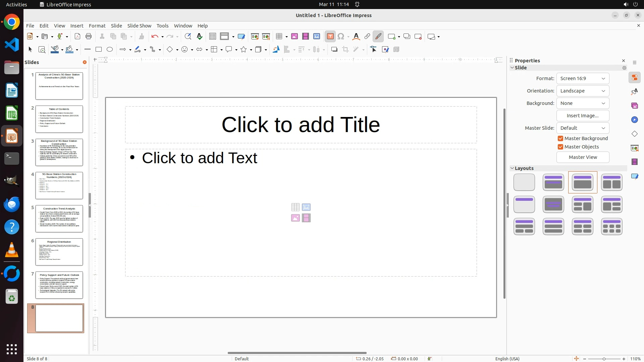The height and width of the screenshot is (362, 644).
Task: Click the Display Grid icon
Action: (213, 37)
